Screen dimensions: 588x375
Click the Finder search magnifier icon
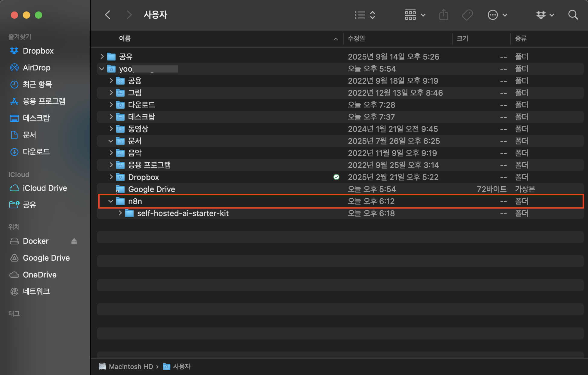point(573,15)
